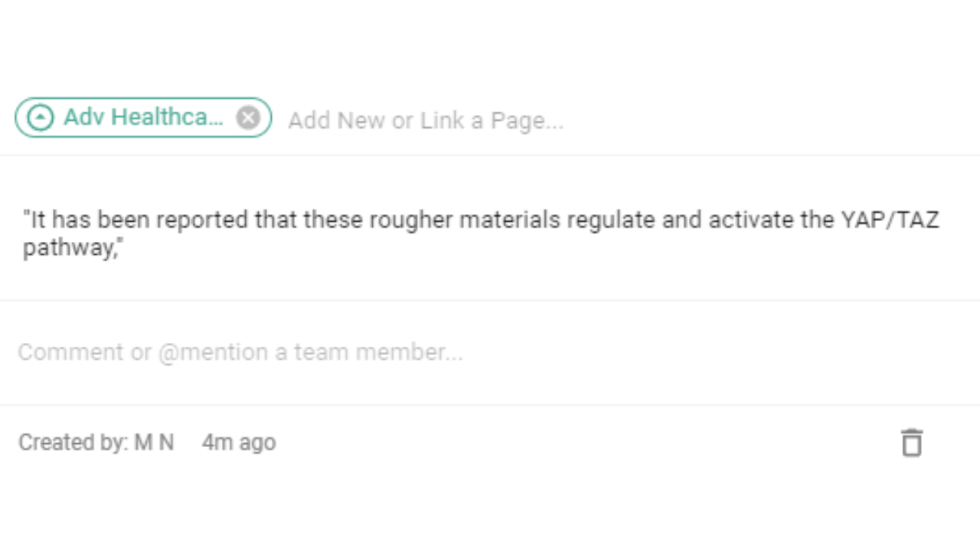Click the word "YAP/TAZ" in the quote
Viewport: 980px width, 551px height.
point(890,220)
